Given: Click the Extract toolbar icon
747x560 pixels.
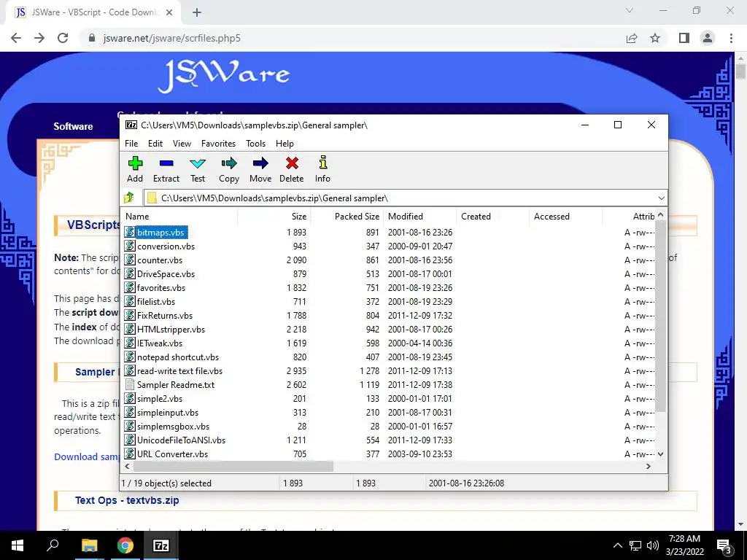Looking at the screenshot, I should click(166, 163).
